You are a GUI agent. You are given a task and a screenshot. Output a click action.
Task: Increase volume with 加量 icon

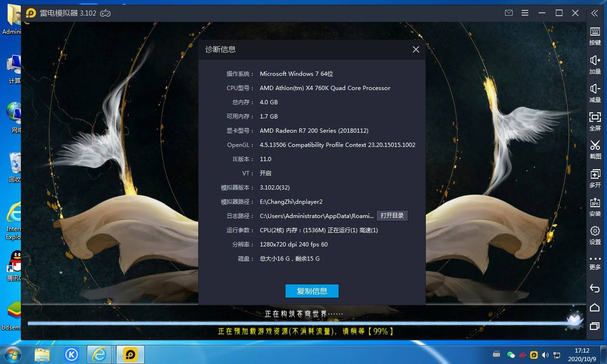595,64
